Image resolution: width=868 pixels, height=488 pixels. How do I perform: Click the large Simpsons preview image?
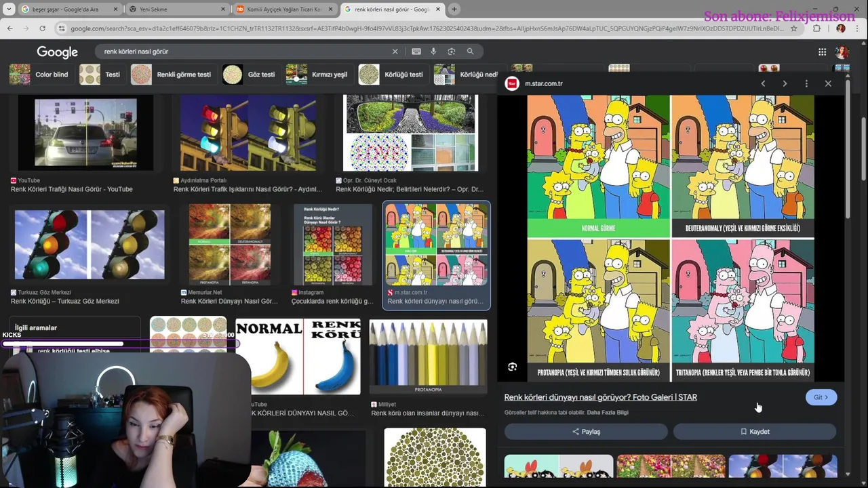click(671, 239)
